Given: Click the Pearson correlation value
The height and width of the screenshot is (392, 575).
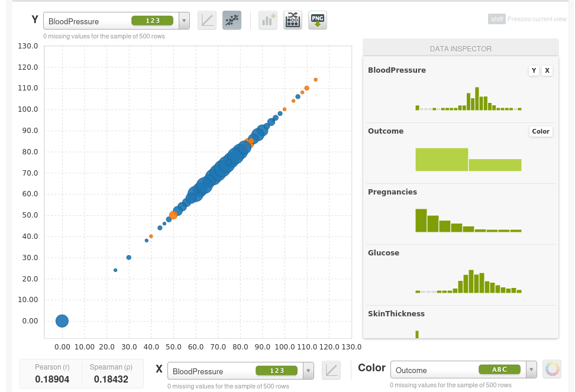Looking at the screenshot, I should pos(52,379).
